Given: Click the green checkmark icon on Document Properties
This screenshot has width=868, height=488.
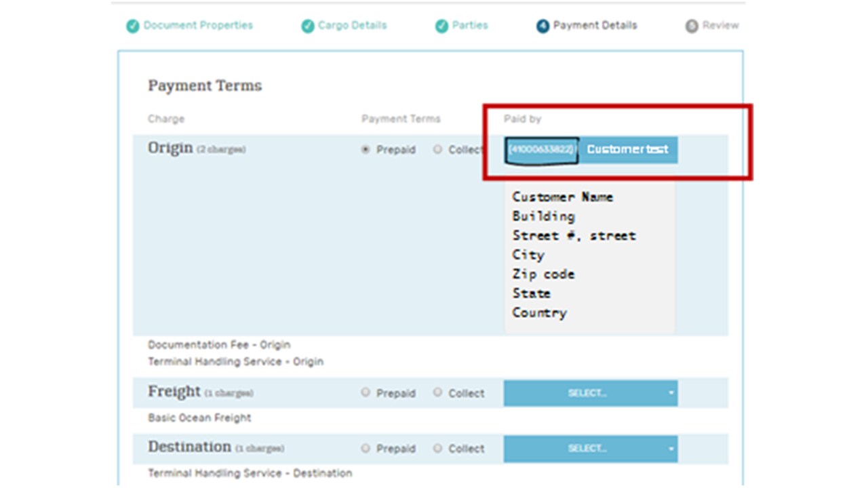Looking at the screenshot, I should [x=133, y=25].
